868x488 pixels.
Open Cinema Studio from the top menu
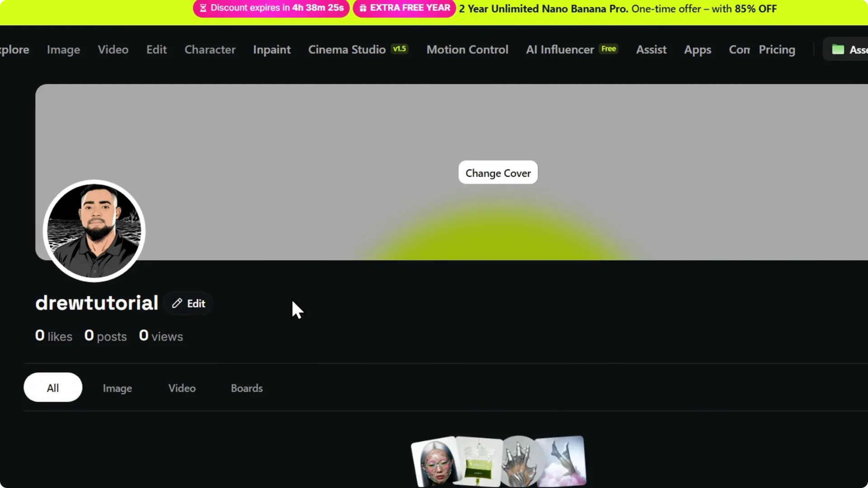pos(346,50)
